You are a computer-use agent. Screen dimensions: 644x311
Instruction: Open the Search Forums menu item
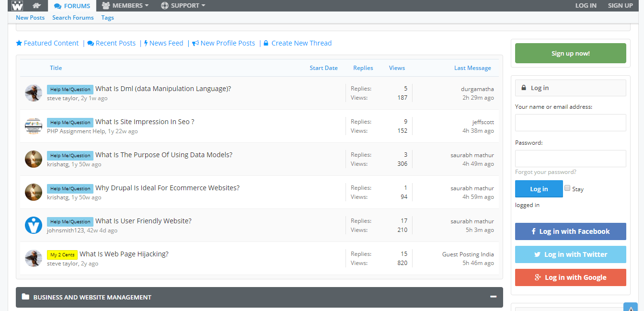point(73,18)
